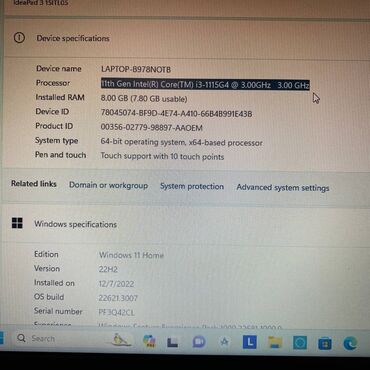Screen dimensions: 370x370
Task: Click the Installed on label
Action: pyautogui.click(x=54, y=283)
